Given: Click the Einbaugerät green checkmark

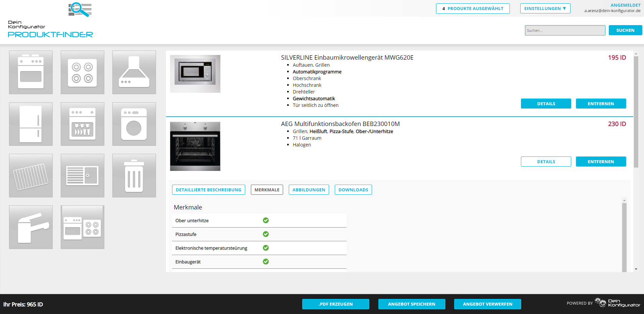Looking at the screenshot, I should click(x=266, y=262).
